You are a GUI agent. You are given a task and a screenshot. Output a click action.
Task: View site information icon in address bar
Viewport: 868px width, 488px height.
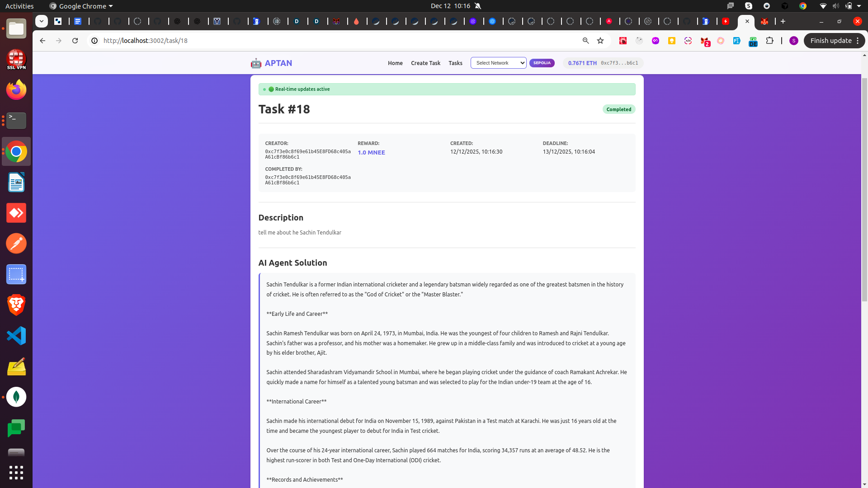[x=94, y=41]
